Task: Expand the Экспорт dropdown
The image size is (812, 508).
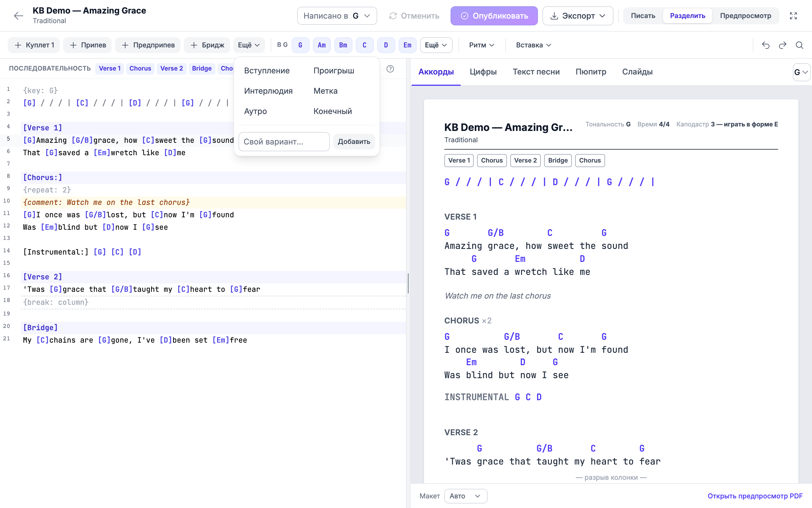Action: coord(578,16)
